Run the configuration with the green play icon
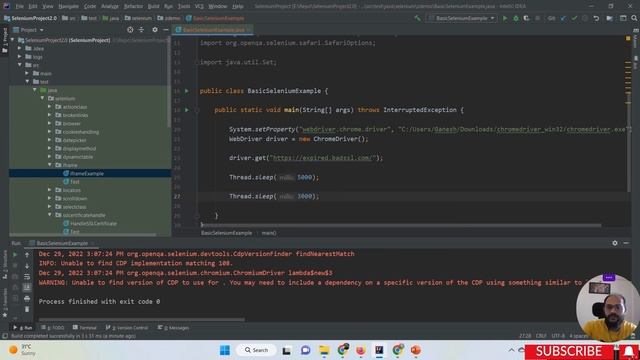This screenshot has height=360, width=640. (x=505, y=18)
